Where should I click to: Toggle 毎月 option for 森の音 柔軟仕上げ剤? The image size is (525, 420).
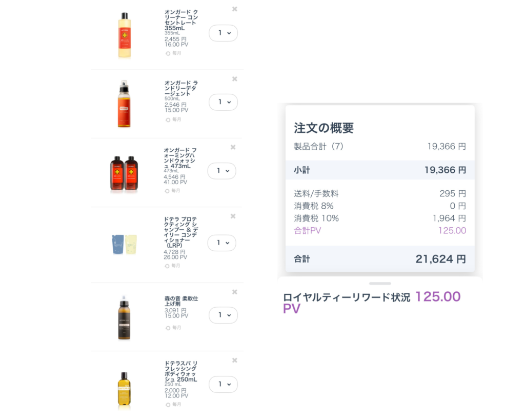click(168, 328)
